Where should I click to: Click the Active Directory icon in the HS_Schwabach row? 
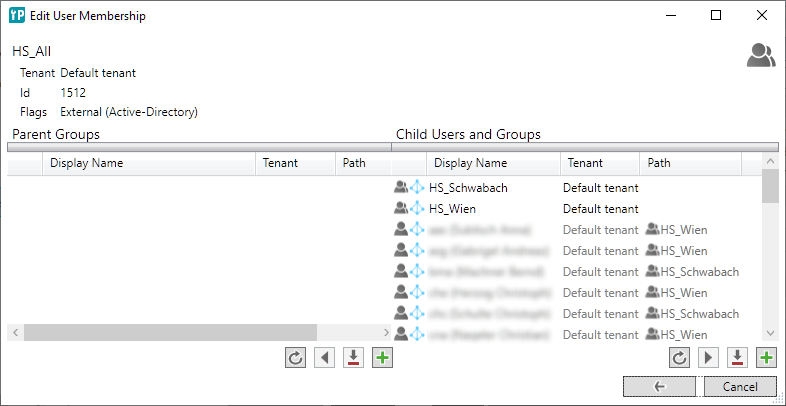coord(417,188)
